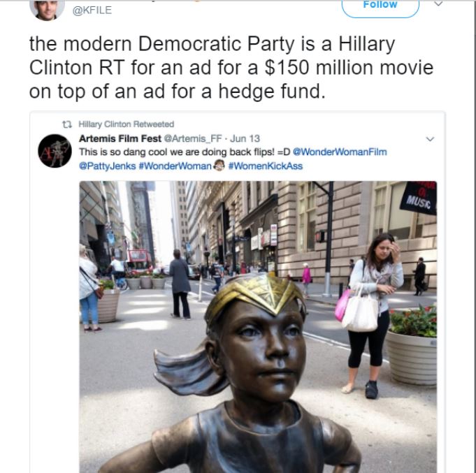Expand the tweet options chevron near Follow
Viewport: 476px width, 473px height.
point(438,3)
